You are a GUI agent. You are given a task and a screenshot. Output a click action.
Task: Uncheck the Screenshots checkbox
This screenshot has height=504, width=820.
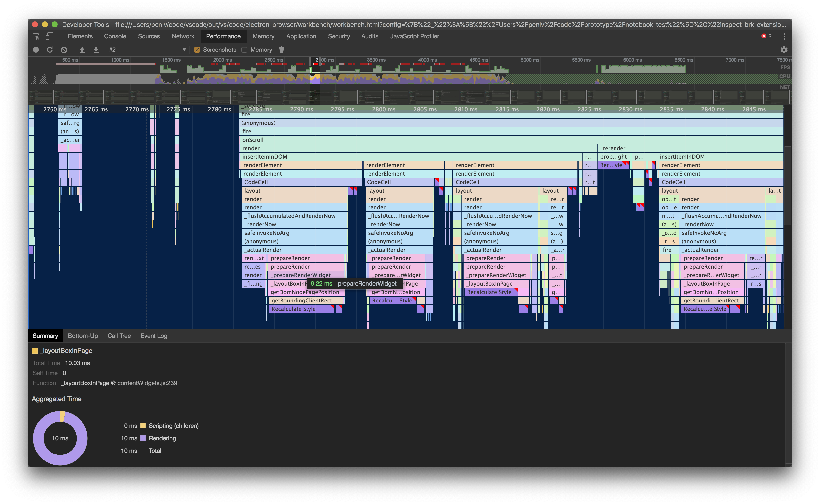coord(197,50)
